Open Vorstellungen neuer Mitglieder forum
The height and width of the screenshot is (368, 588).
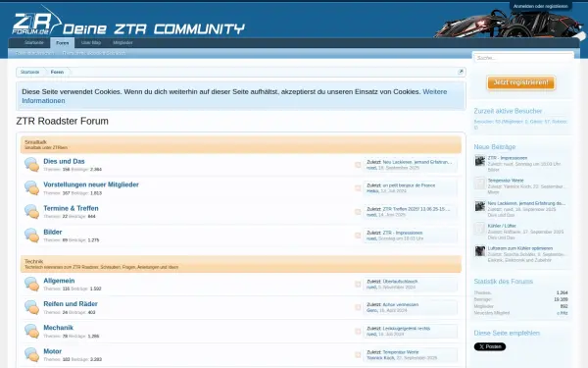tap(91, 184)
